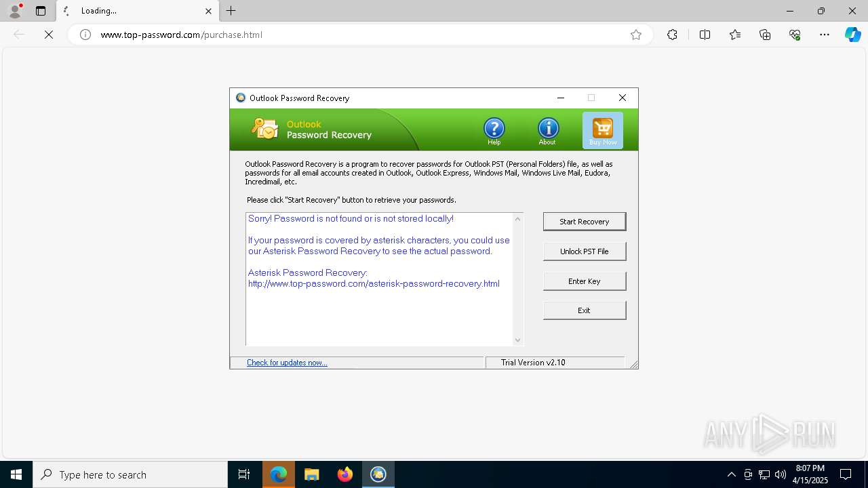The width and height of the screenshot is (868, 488).
Task: Click the Exit button
Action: coord(585,310)
